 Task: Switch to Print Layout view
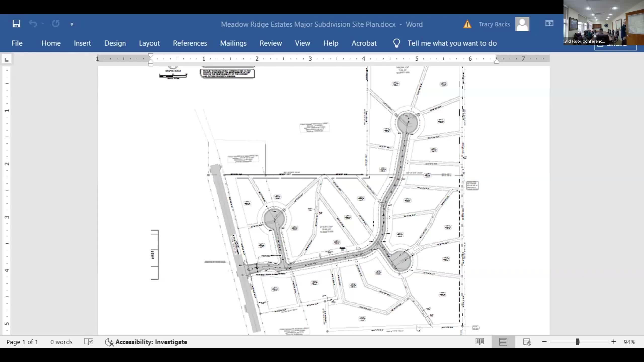(x=503, y=342)
